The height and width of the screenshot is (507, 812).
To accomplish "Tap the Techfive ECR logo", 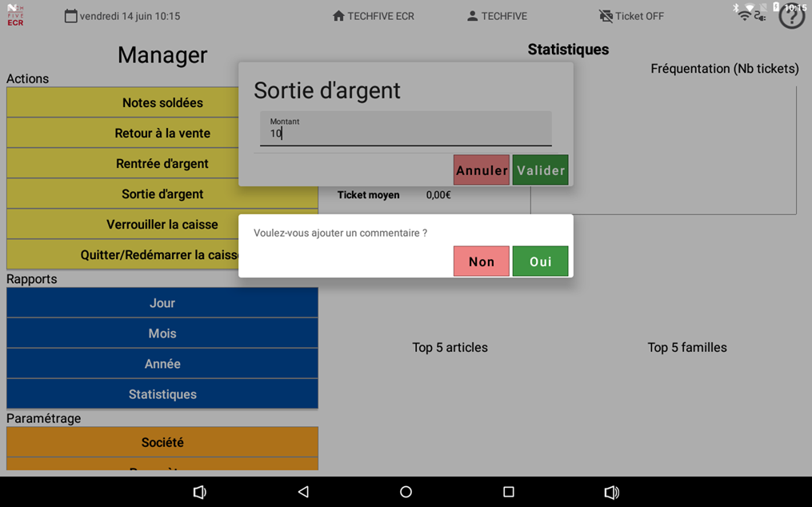I will click(x=15, y=16).
